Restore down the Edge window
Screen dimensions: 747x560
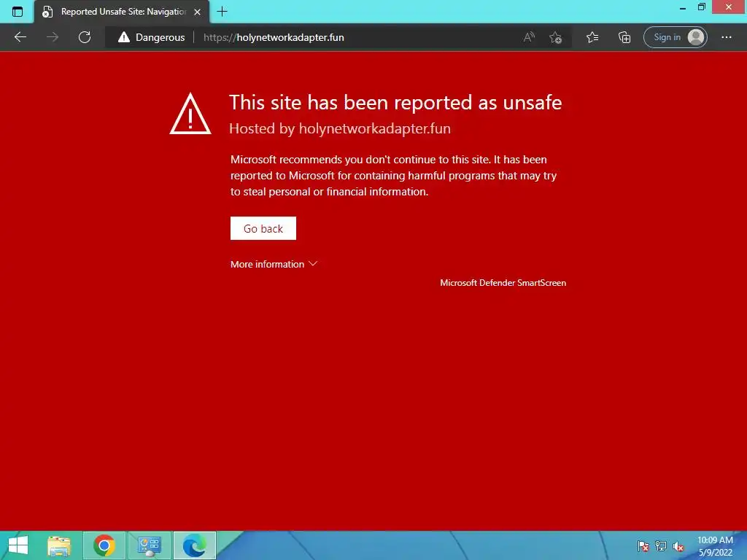(701, 7)
